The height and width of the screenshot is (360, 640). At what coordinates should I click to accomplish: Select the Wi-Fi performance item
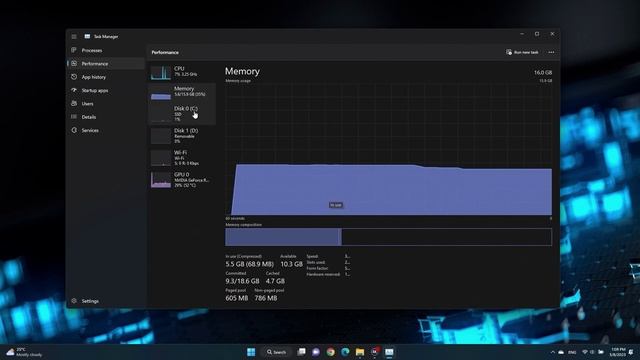coord(182,158)
